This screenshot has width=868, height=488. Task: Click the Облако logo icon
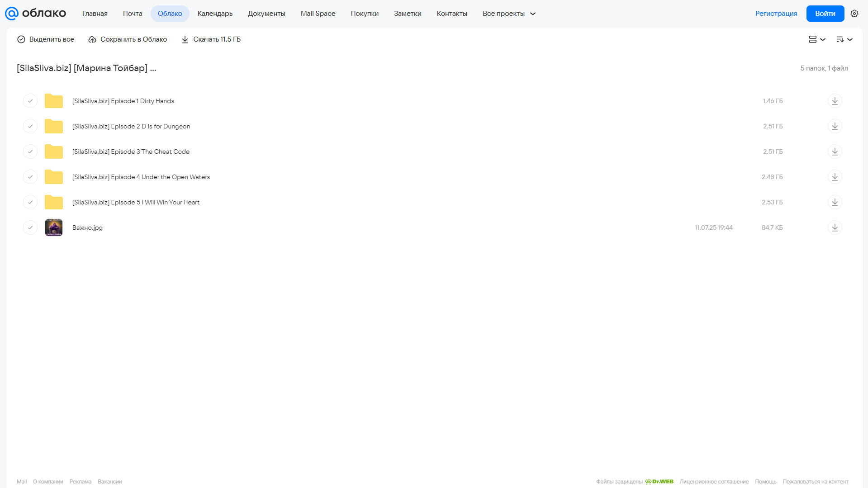pyautogui.click(x=12, y=14)
